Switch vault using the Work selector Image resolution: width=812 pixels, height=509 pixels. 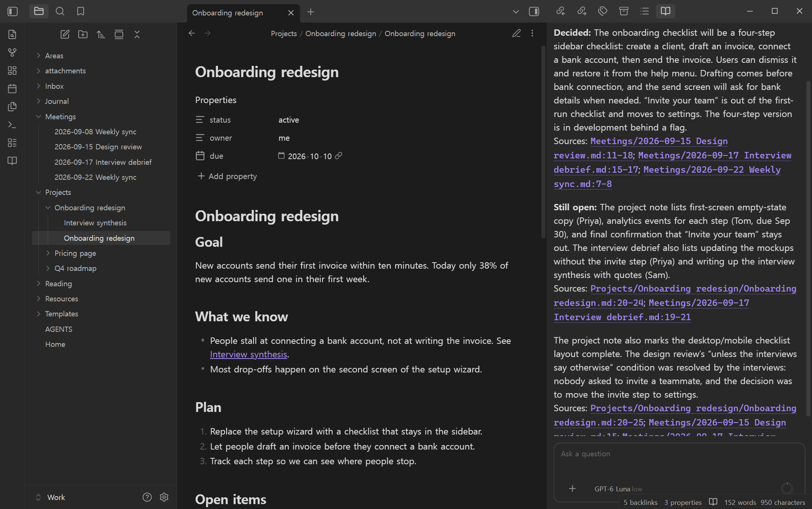coord(50,497)
